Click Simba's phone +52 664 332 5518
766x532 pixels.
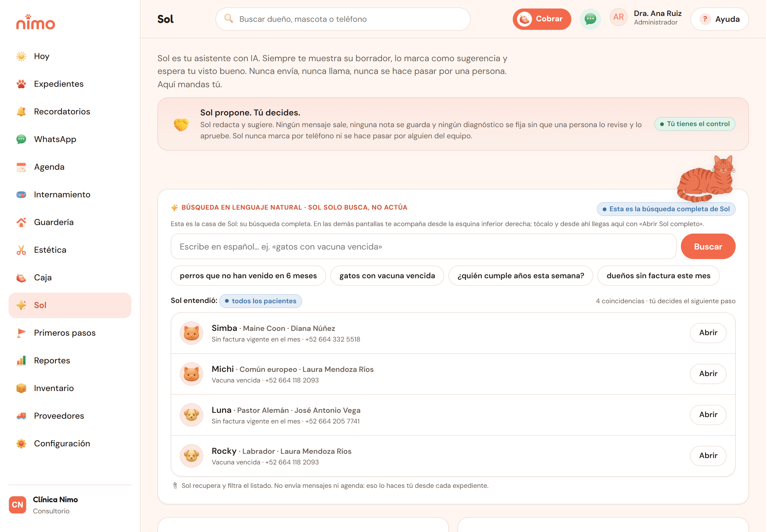click(x=333, y=340)
